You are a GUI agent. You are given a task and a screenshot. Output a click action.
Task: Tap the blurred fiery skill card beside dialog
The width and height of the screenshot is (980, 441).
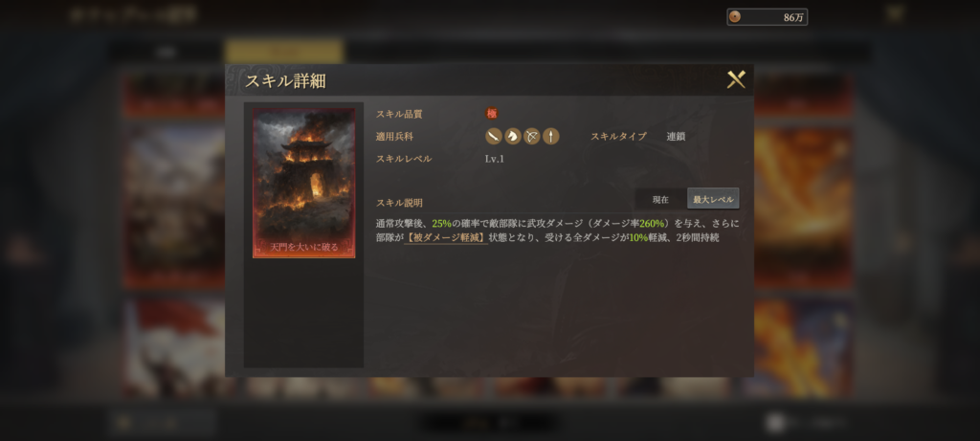click(x=804, y=208)
